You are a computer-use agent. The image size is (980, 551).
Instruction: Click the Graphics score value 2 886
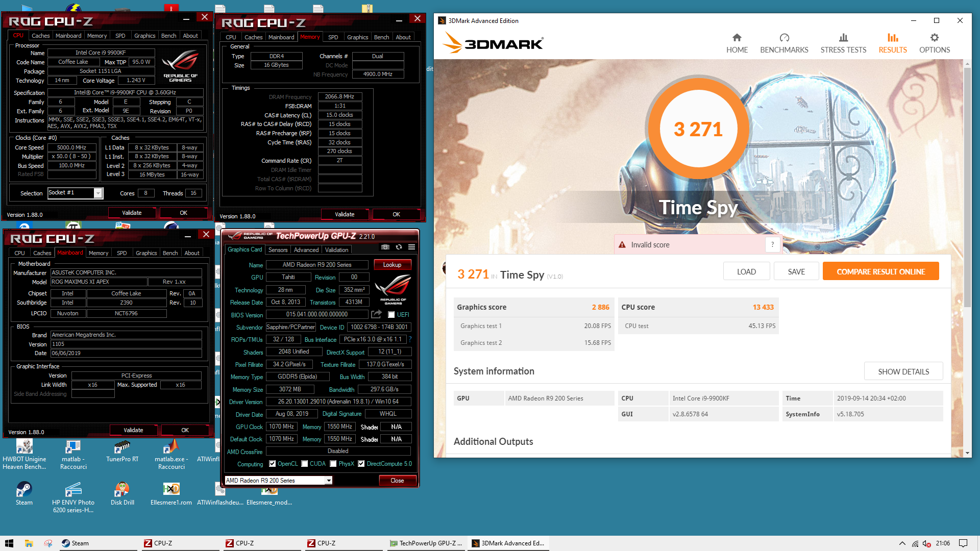(x=600, y=307)
